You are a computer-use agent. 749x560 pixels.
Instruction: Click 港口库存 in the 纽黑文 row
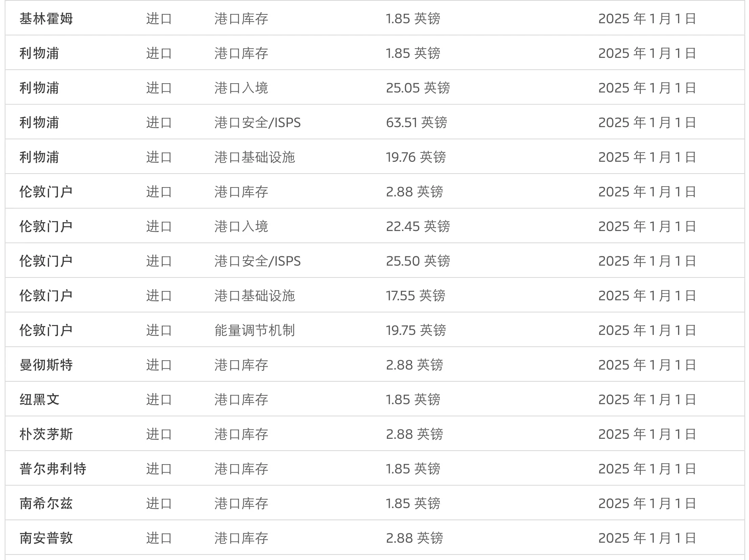pos(241,400)
